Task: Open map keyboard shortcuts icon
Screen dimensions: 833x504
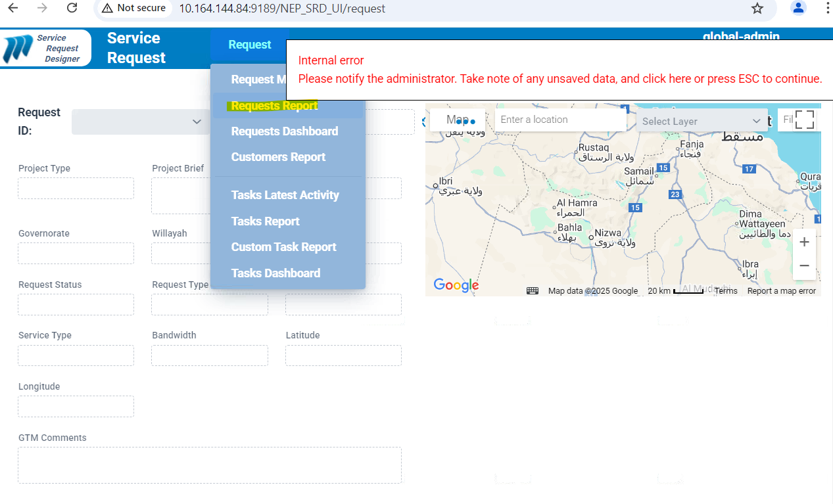Action: [533, 291]
